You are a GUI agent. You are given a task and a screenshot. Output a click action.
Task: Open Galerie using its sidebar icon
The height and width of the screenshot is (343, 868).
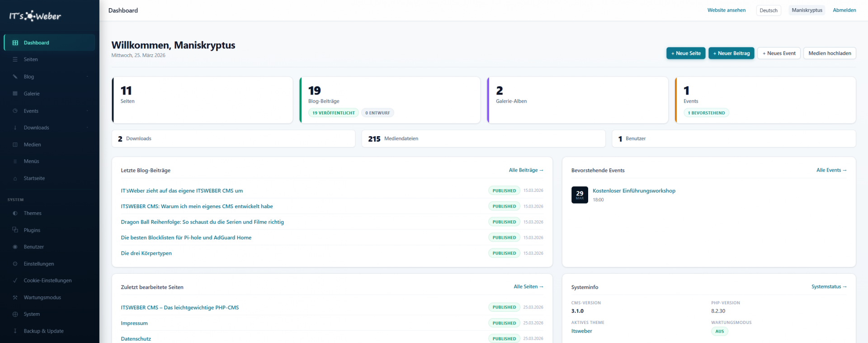(15, 94)
